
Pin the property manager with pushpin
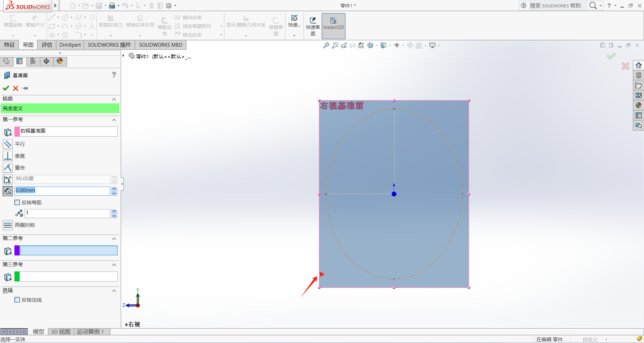coord(25,88)
